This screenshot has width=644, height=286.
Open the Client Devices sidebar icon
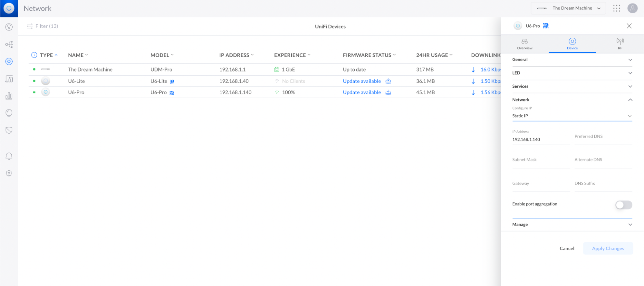point(9,79)
